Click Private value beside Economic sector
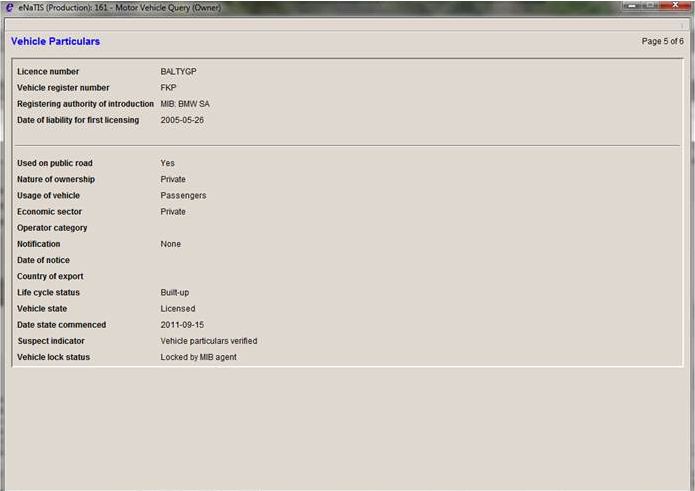The height and width of the screenshot is (491, 695). point(173,211)
